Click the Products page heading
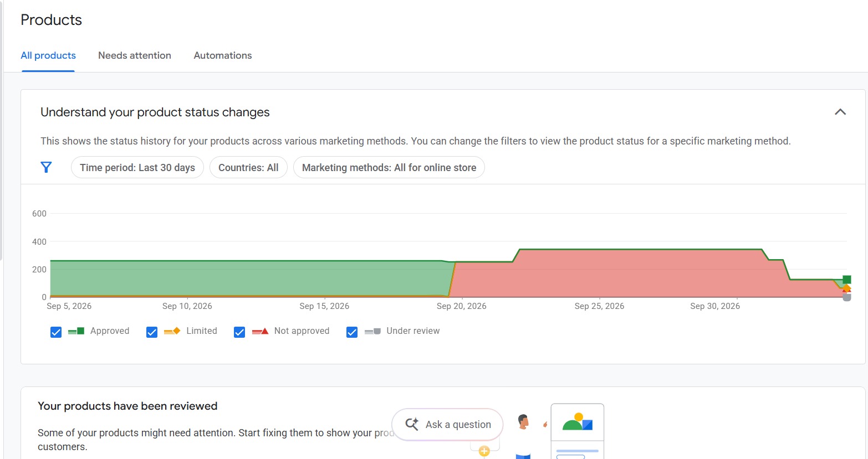Screen dimensions: 868x459 pyautogui.click(x=52, y=20)
